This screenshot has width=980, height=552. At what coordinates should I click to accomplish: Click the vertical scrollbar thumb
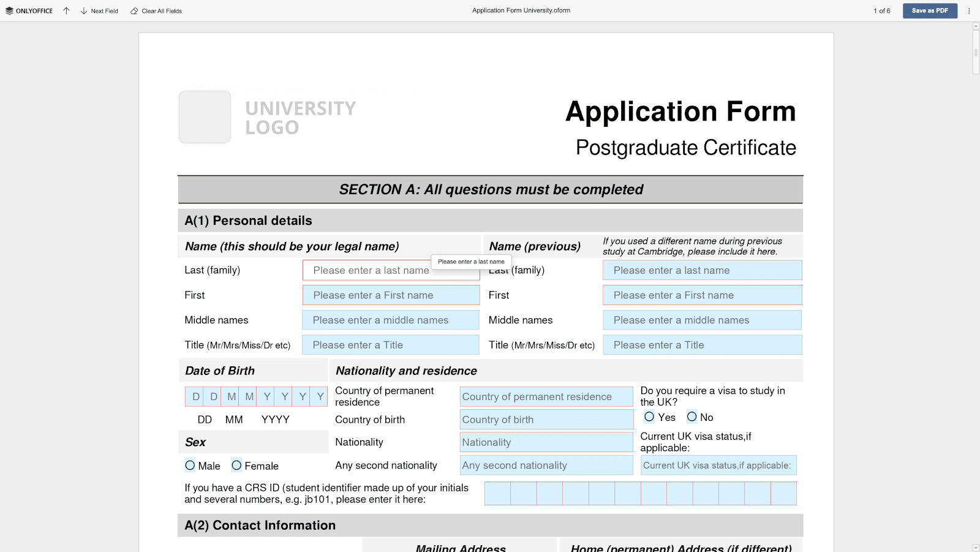click(976, 52)
